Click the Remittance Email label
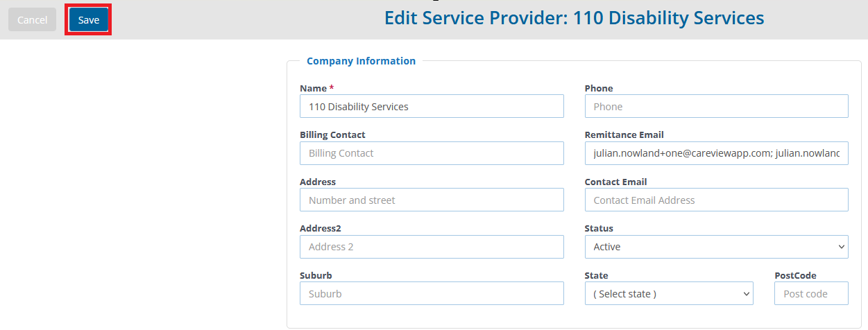The image size is (868, 330). tap(624, 135)
